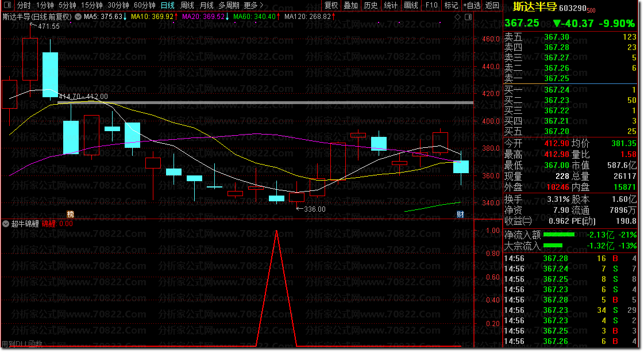Open F10 company information

point(431,5)
